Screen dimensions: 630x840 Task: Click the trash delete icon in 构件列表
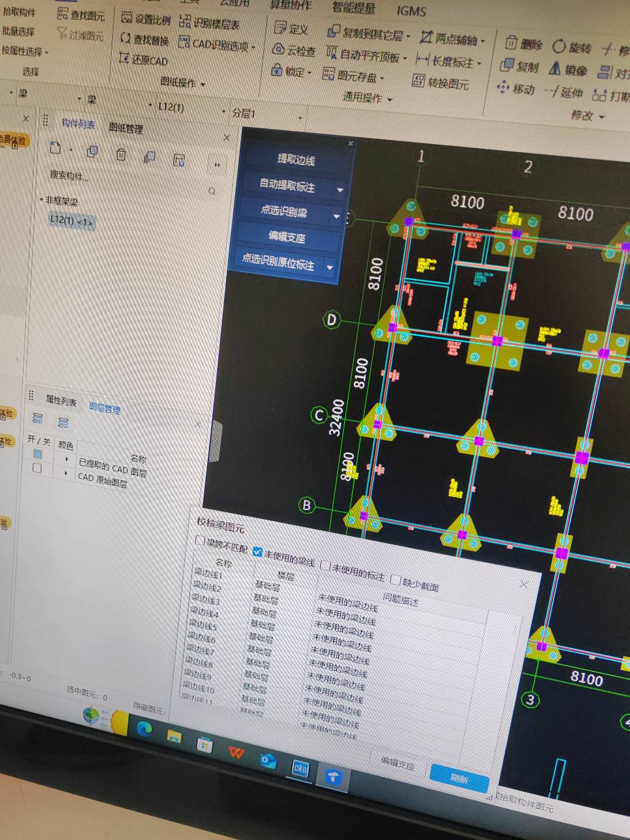(x=121, y=155)
